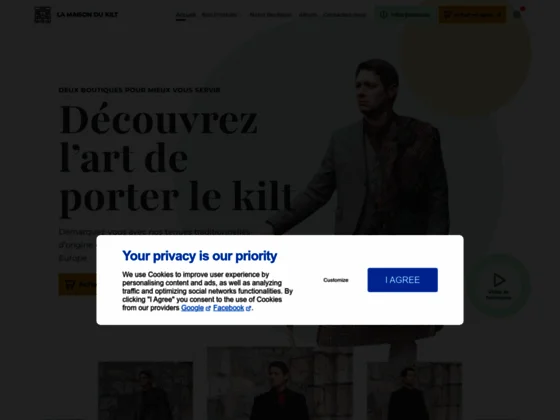Open the middle product thumbnail photo
This screenshot has width=560, height=420.
(280, 383)
